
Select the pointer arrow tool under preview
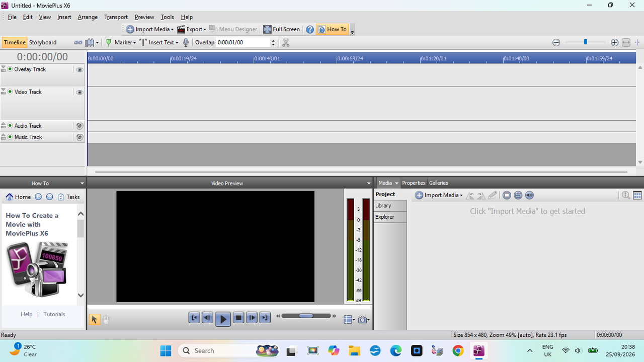(94, 319)
